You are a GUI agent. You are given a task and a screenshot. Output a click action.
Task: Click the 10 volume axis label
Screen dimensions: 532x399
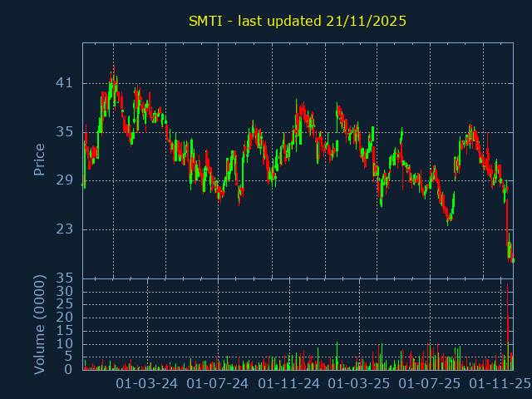(x=65, y=344)
